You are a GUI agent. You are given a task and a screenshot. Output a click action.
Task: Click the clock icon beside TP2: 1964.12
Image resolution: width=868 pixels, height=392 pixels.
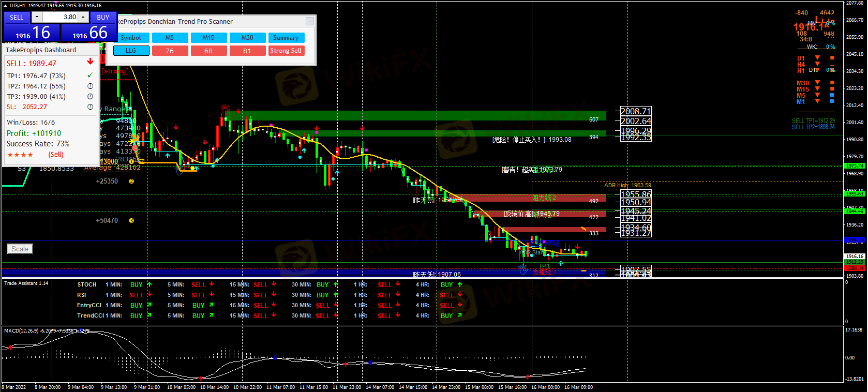point(90,86)
